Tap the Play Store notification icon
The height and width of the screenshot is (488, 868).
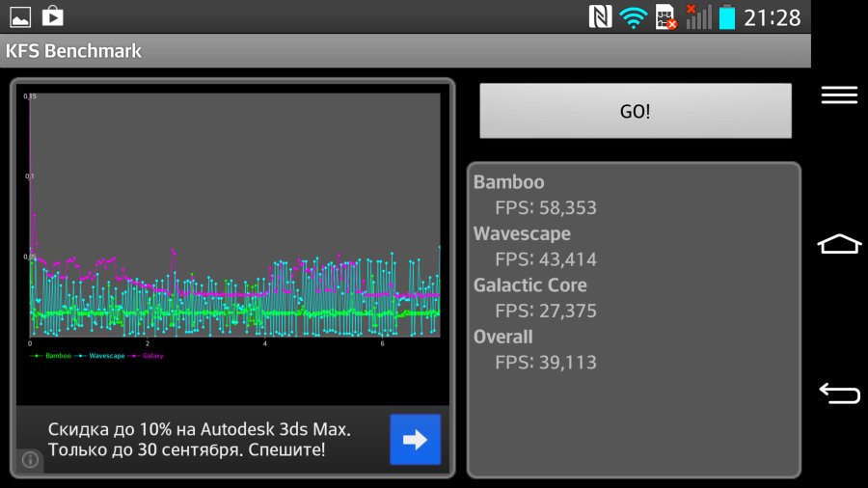[x=52, y=16]
